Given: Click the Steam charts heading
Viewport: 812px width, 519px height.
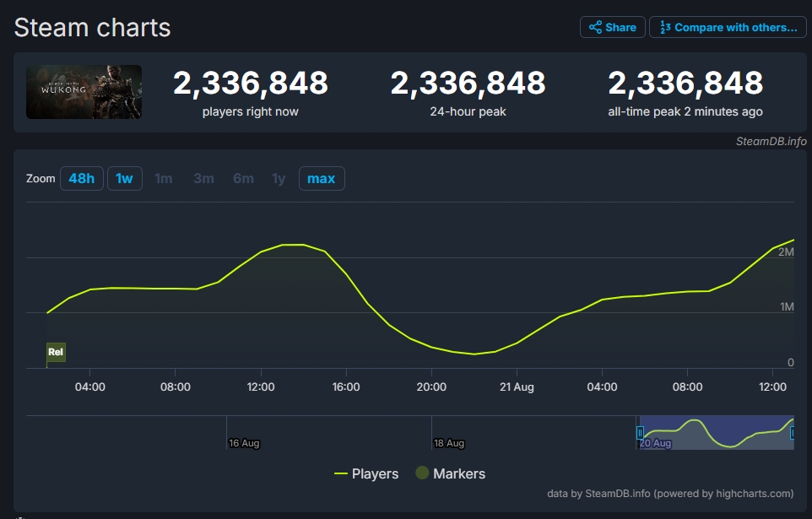Looking at the screenshot, I should tap(92, 28).
